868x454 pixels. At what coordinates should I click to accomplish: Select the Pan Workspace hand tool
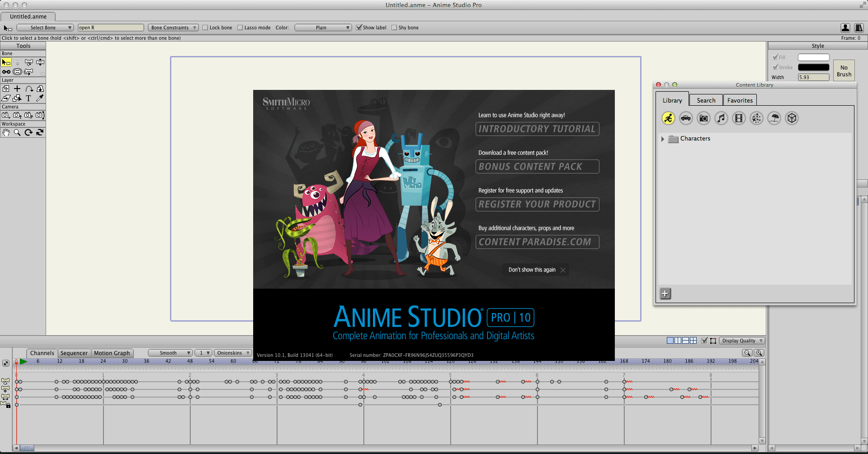click(6, 132)
